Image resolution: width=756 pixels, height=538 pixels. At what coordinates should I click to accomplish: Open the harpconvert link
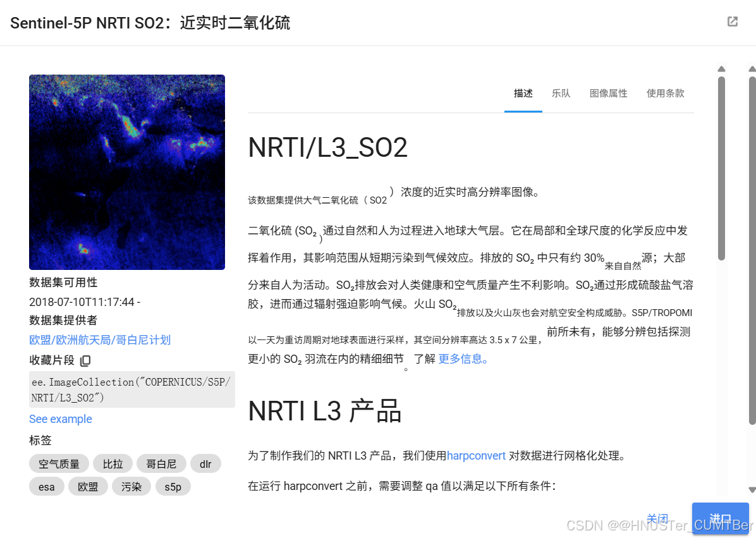click(x=476, y=456)
